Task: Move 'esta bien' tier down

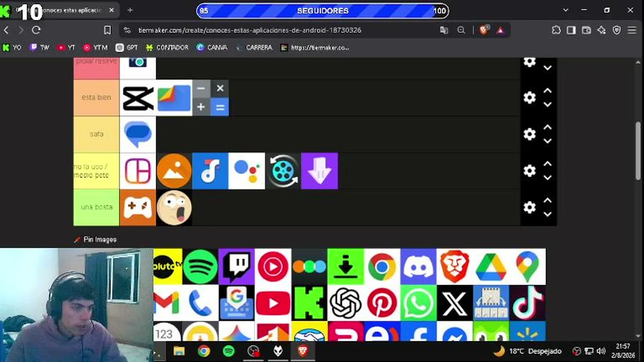Action: 547,104
